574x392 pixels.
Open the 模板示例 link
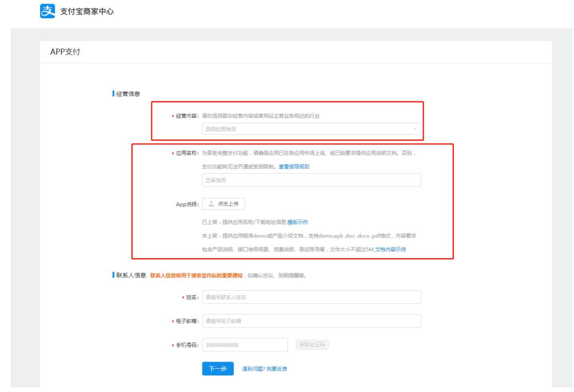click(x=298, y=222)
